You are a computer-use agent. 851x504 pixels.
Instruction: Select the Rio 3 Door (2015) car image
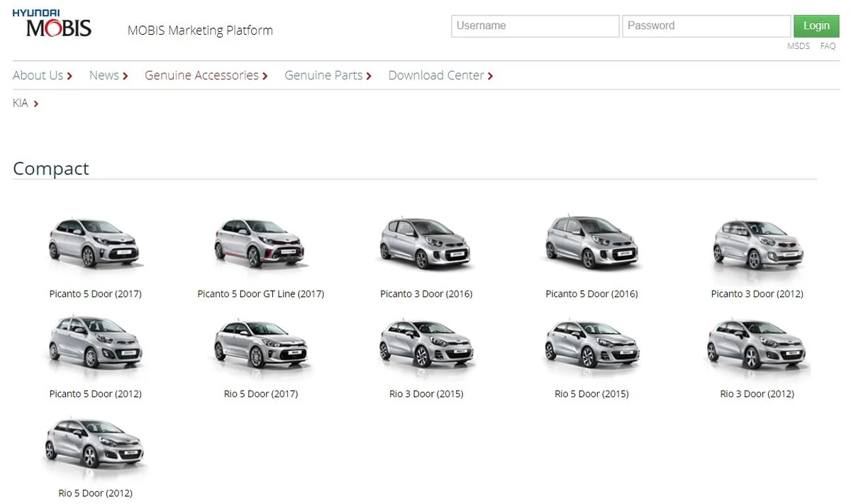[x=426, y=347]
